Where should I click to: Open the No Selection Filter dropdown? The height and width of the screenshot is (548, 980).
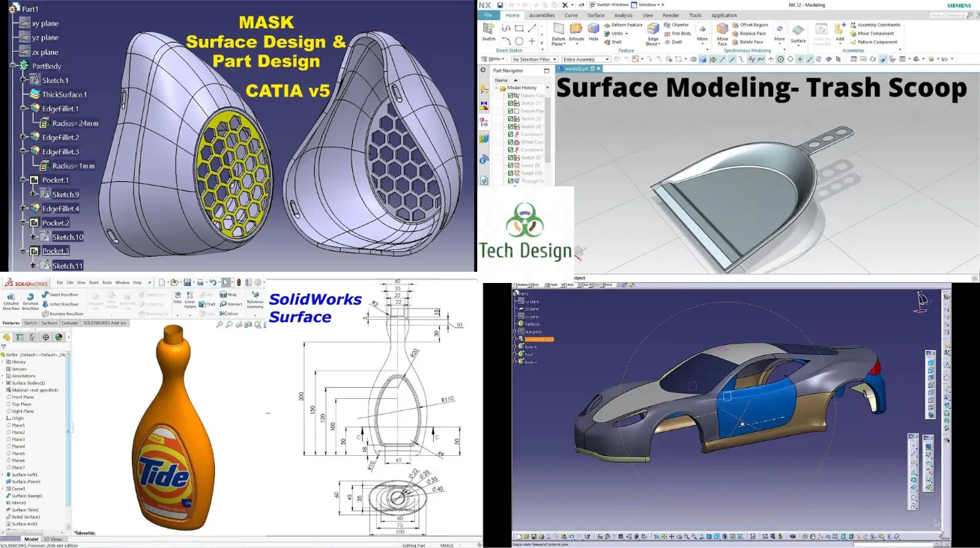(x=535, y=59)
